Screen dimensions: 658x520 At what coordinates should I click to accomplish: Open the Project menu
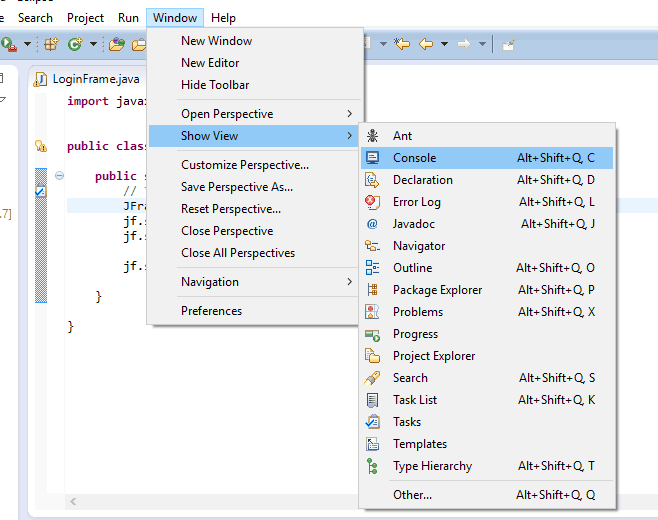coord(85,18)
